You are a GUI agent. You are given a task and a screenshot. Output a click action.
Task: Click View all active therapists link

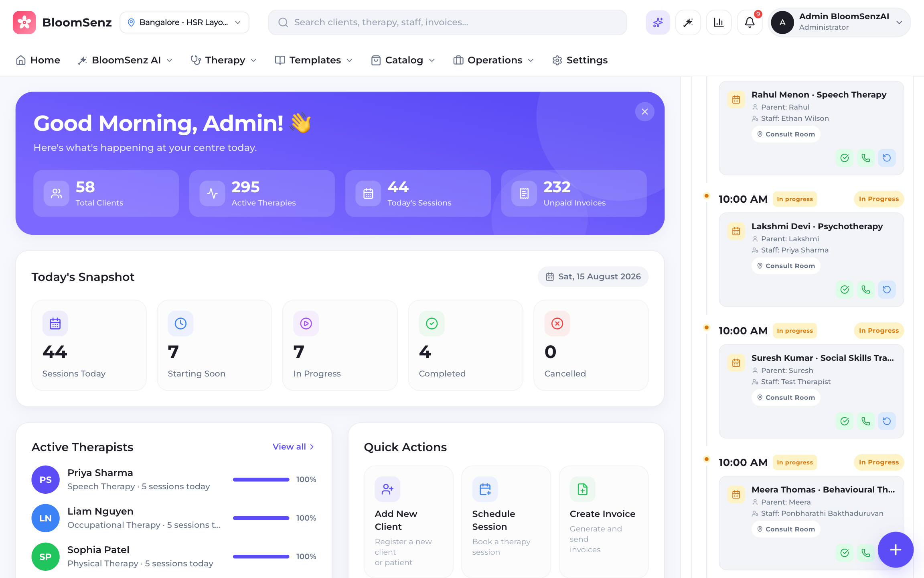(293, 447)
